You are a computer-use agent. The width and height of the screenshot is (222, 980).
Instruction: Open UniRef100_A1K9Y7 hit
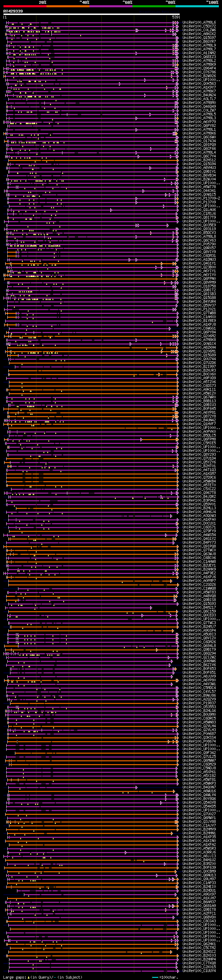[199, 88]
